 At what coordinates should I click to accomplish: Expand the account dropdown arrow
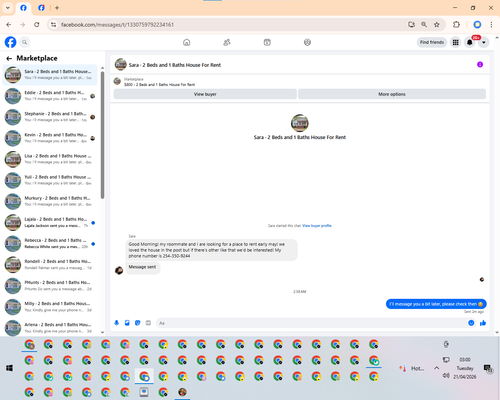[484, 42]
